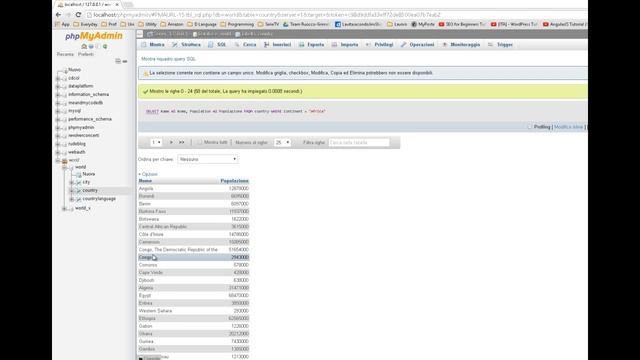Open the phpMyAdmin home icon
Viewport: 640px width, 360px height.
(84, 46)
